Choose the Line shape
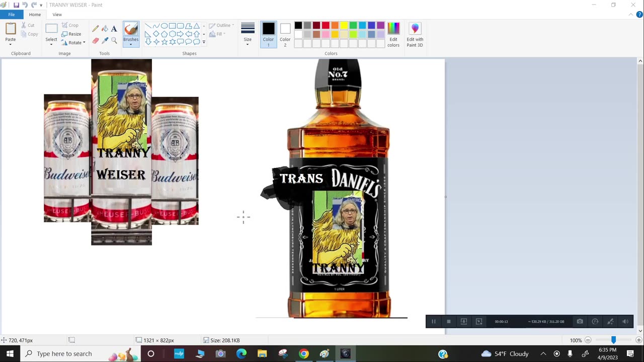 coord(148,26)
